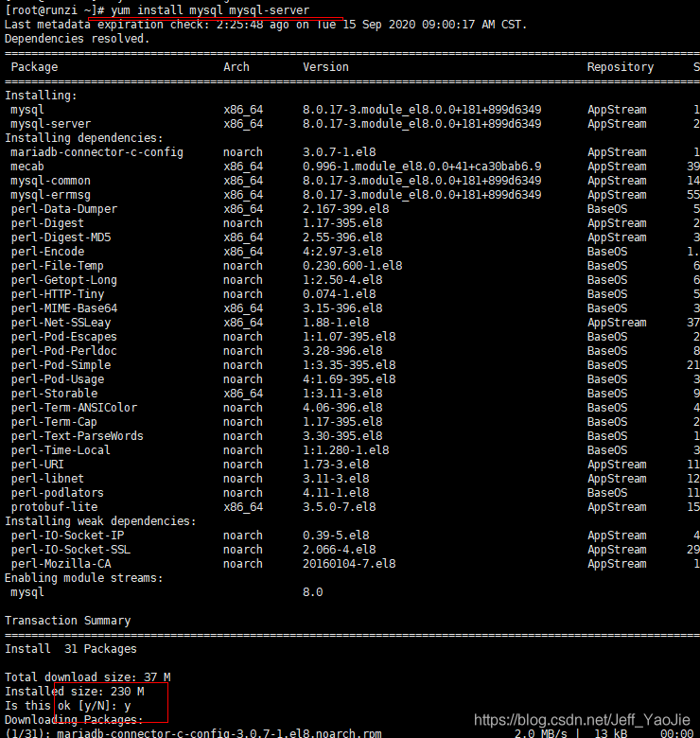
Task: Click the perl-libnet package name
Action: (x=47, y=479)
